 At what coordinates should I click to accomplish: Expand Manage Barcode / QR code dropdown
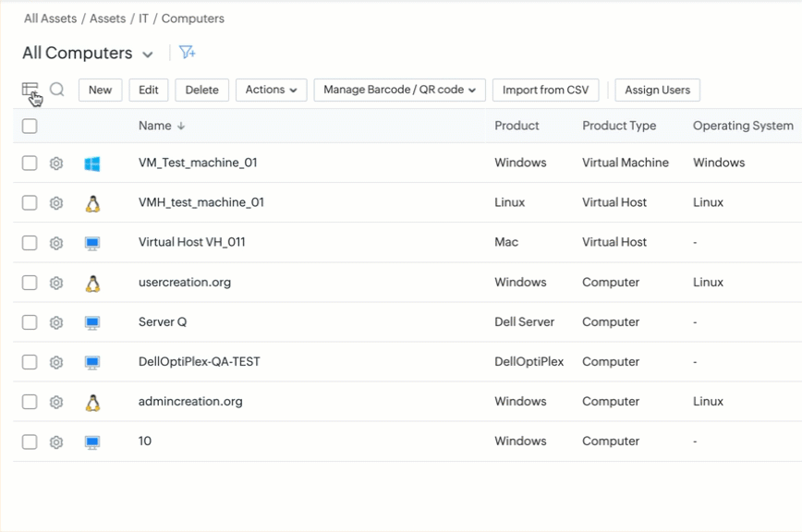click(x=399, y=90)
